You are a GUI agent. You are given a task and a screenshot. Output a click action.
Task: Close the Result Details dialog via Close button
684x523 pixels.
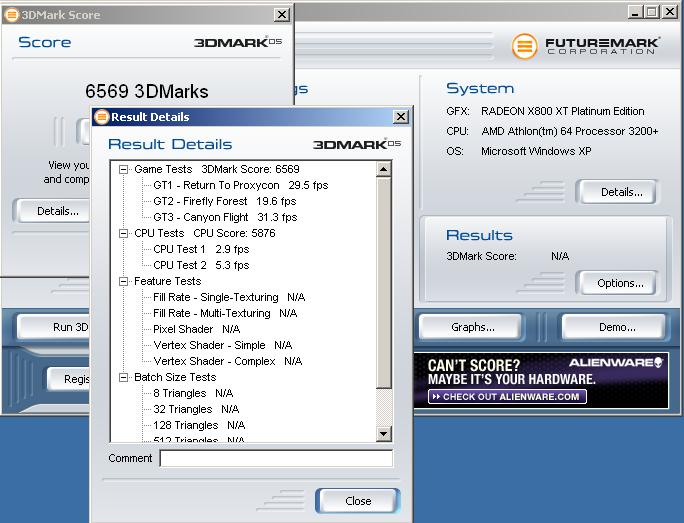[x=358, y=501]
